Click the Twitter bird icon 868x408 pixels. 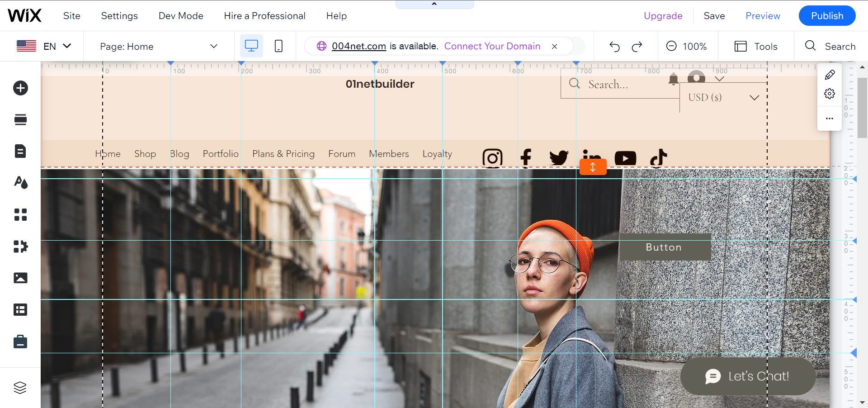click(x=559, y=157)
